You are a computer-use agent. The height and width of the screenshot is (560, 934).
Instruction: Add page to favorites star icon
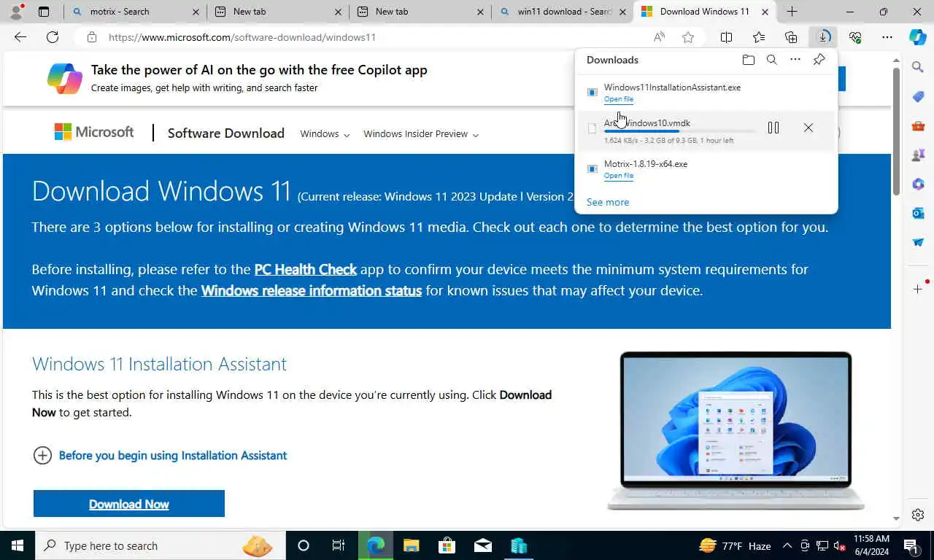click(687, 37)
